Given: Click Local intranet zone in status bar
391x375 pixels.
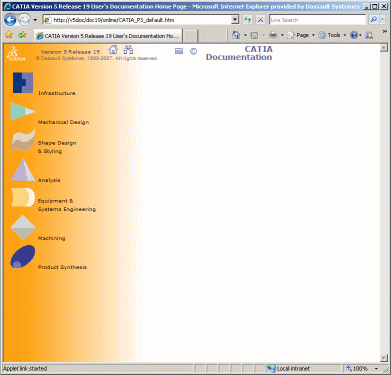Looking at the screenshot, I should 289,368.
